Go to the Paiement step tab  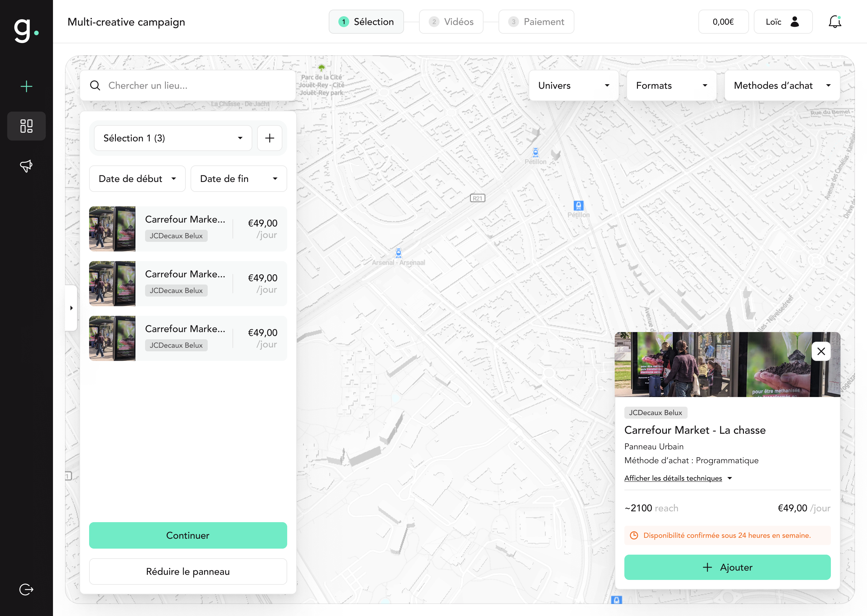536,22
